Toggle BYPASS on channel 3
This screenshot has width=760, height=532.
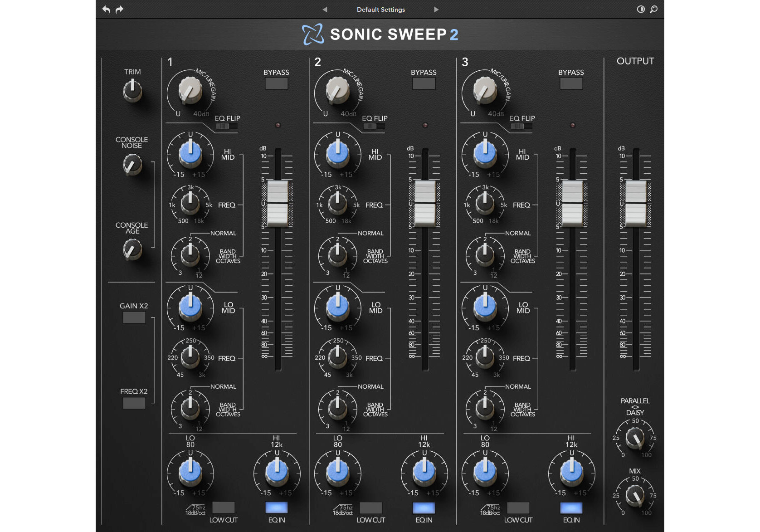(571, 83)
